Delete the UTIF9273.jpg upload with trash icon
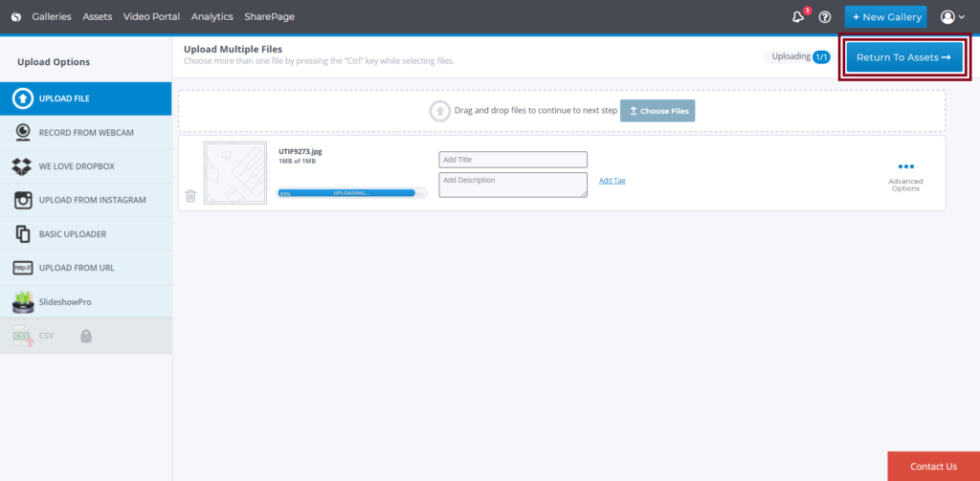The image size is (980, 481). [x=190, y=196]
